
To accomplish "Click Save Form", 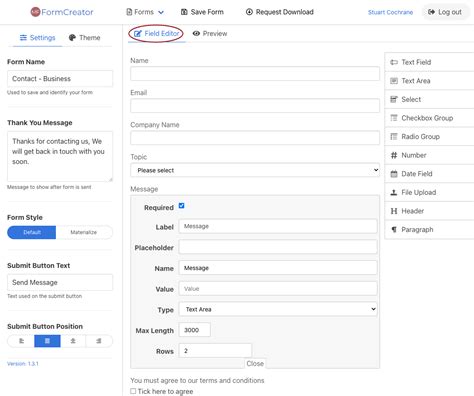I will [x=202, y=12].
